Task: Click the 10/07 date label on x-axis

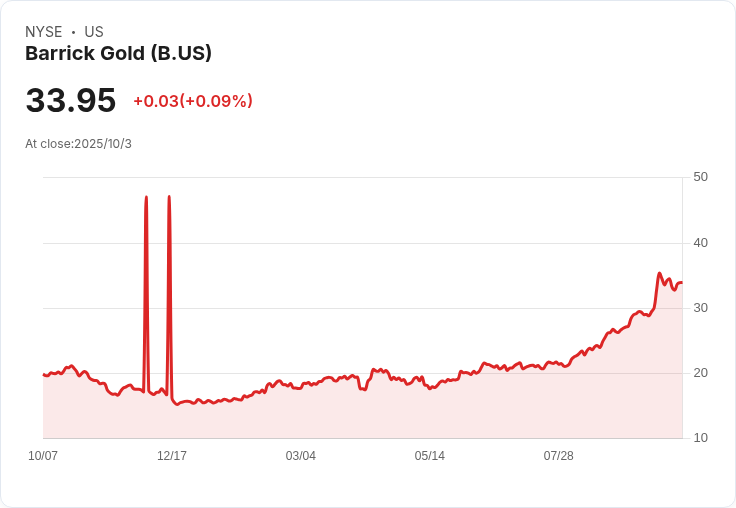Action: tap(43, 455)
